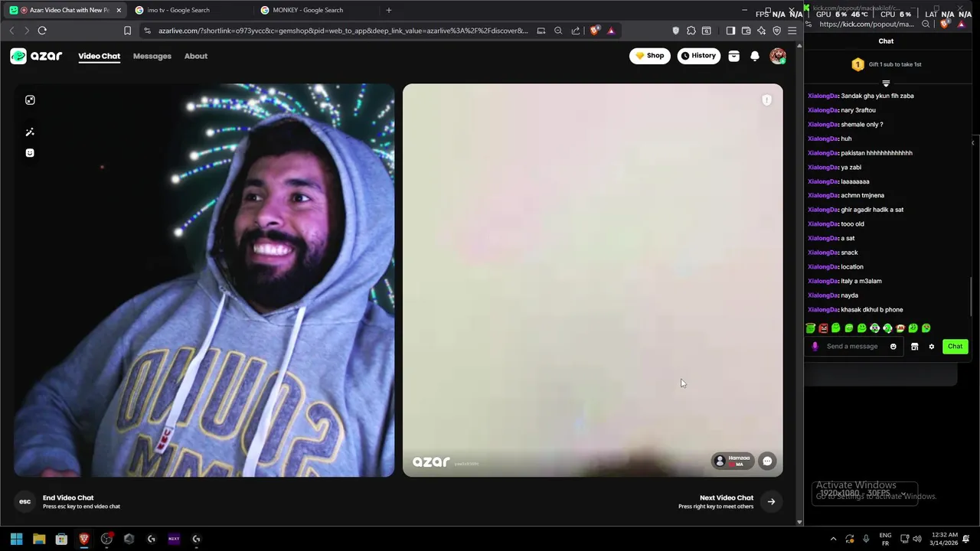The image size is (980, 551).
Task: Click the install-app icon in address bar
Action: coord(541,31)
